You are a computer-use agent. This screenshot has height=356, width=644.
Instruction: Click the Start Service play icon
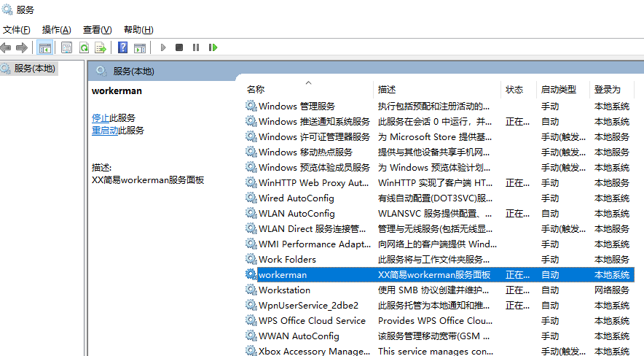(163, 47)
